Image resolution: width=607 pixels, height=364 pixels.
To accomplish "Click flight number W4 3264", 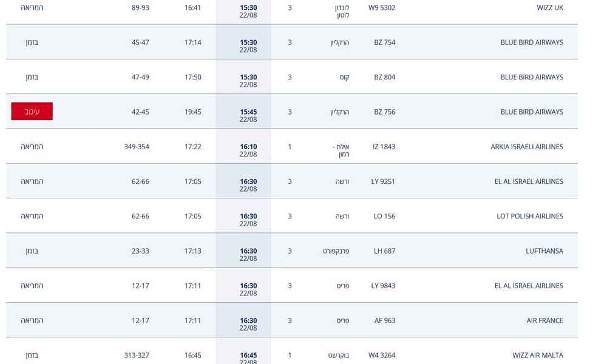I will coord(382,355).
